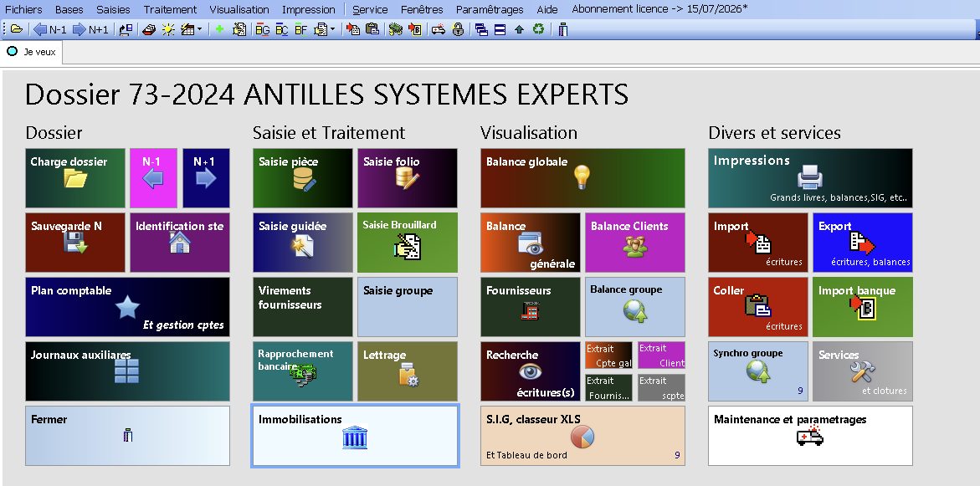The image size is (980, 486).
Task: Click the open folder icon in toolbar
Action: (x=17, y=29)
